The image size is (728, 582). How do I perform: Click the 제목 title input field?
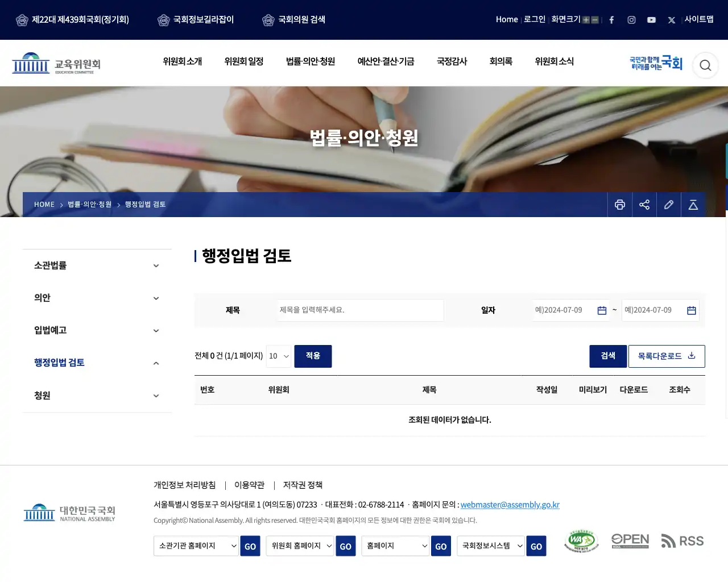click(361, 310)
